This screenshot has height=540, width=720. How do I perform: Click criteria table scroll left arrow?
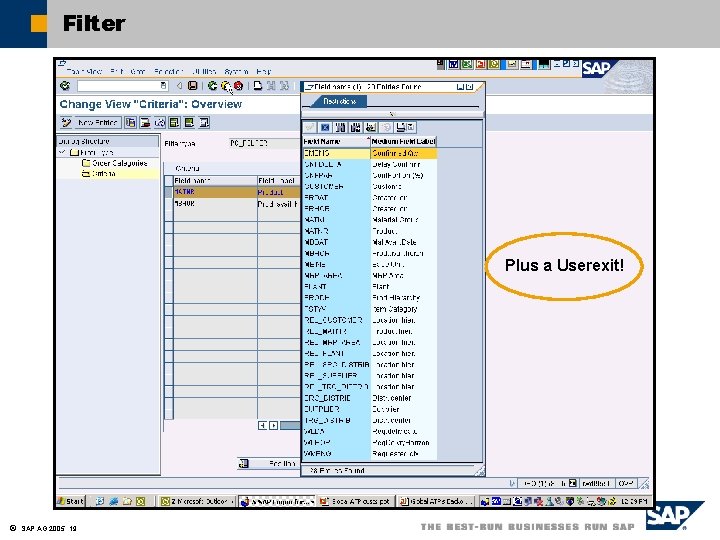[x=262, y=426]
